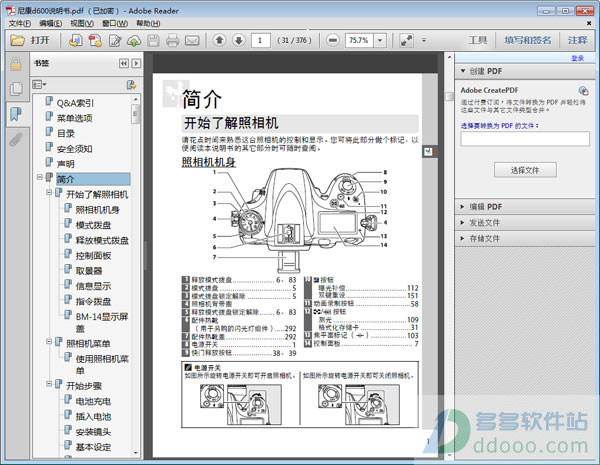
Task: Open toolbar extra options small dropdown
Action: (424, 40)
